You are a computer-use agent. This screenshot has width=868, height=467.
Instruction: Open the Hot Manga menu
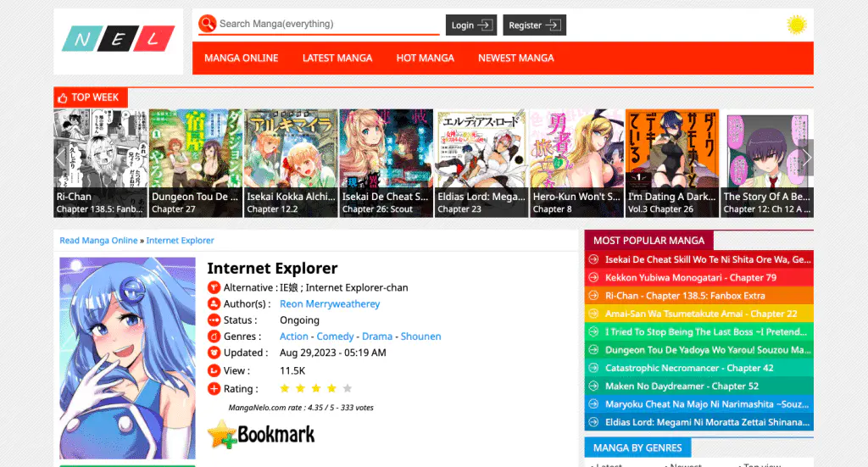coord(426,58)
